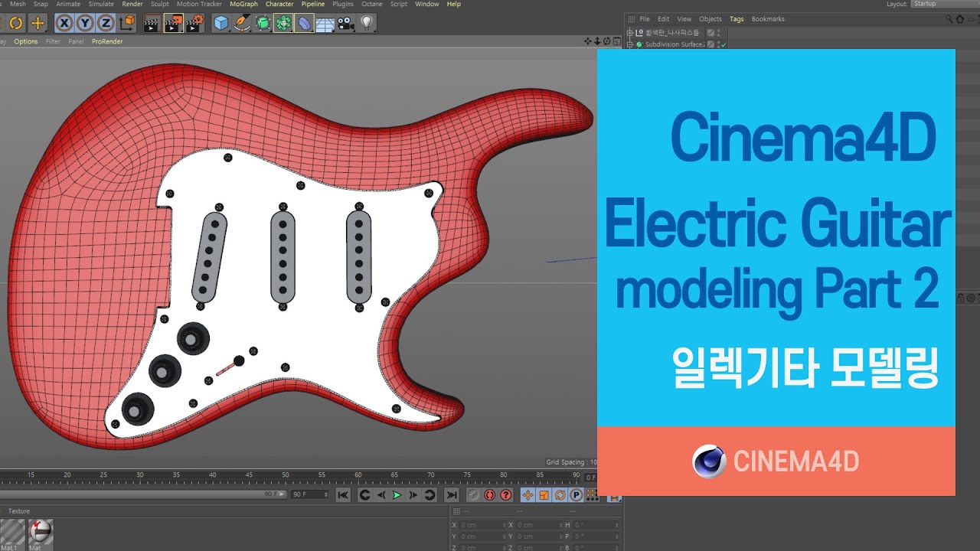Go to the end of the animation

[452, 495]
